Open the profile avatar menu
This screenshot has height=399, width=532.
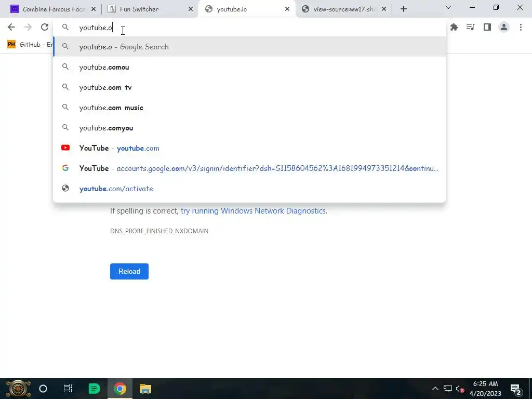tap(504, 27)
